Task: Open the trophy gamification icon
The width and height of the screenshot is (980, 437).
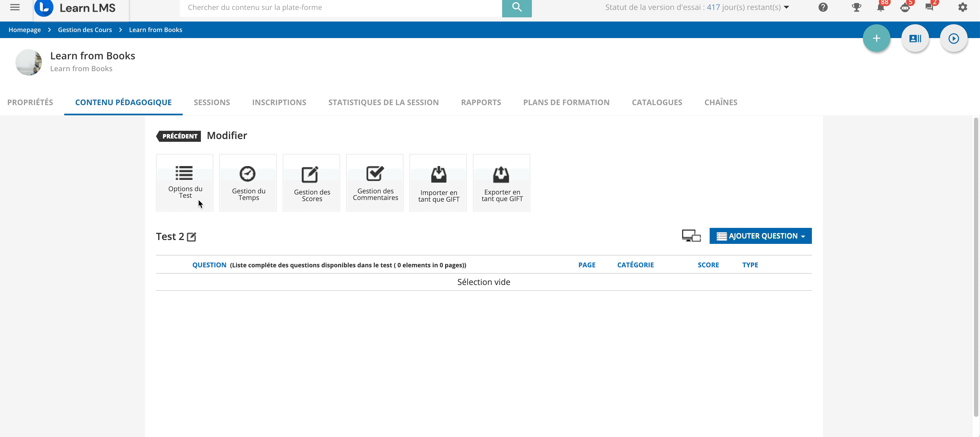Action: (856, 7)
